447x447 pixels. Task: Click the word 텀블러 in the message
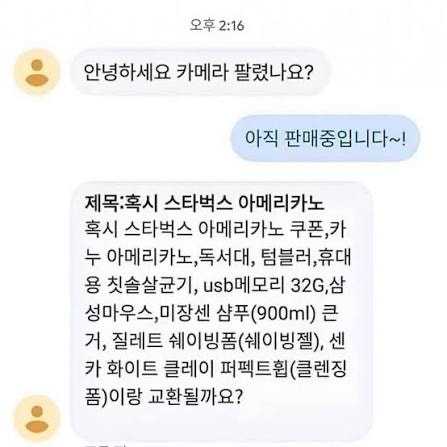coord(286,258)
